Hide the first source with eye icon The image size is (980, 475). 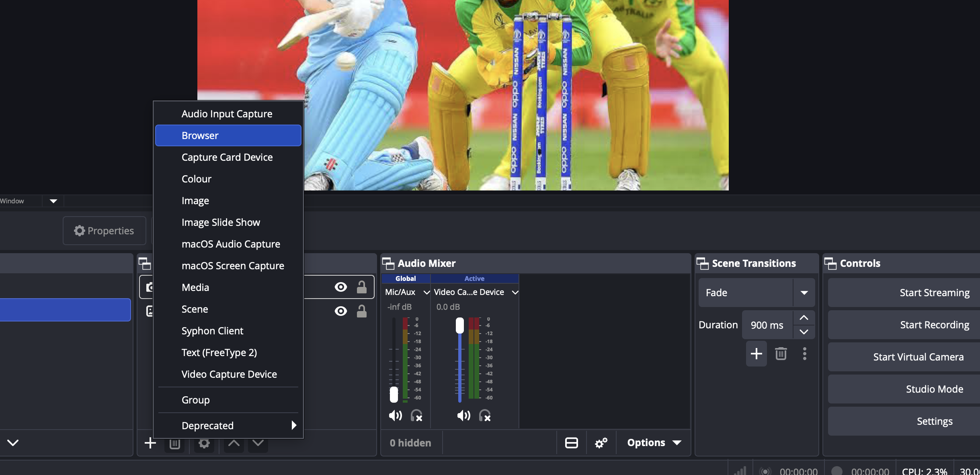341,287
